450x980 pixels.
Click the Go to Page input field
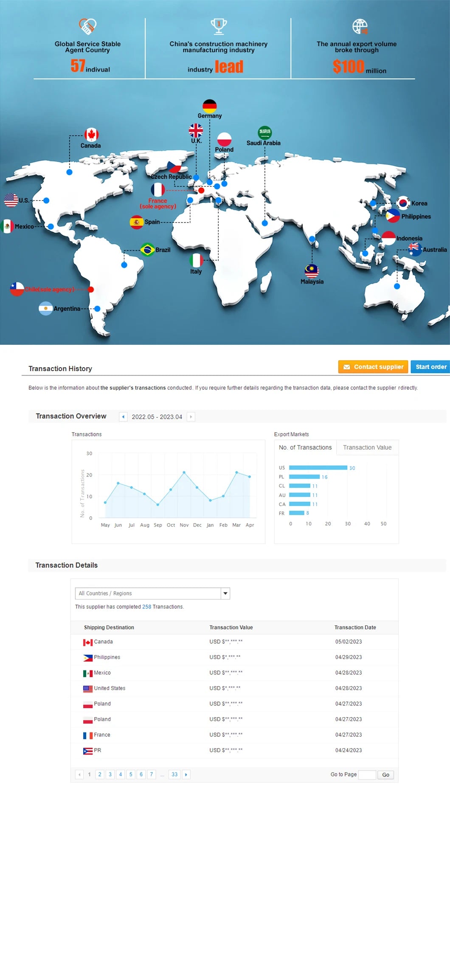[367, 774]
